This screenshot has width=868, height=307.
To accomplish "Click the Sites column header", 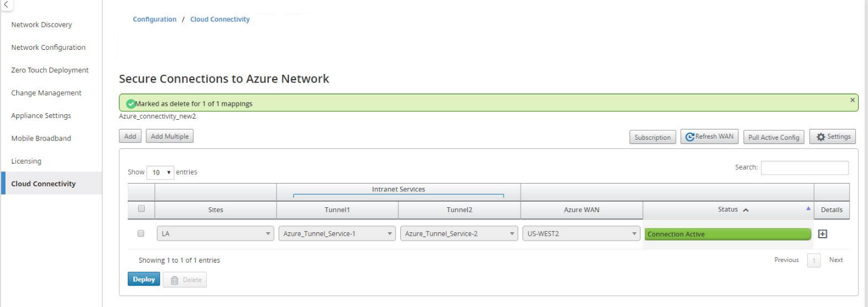I will [x=215, y=210].
